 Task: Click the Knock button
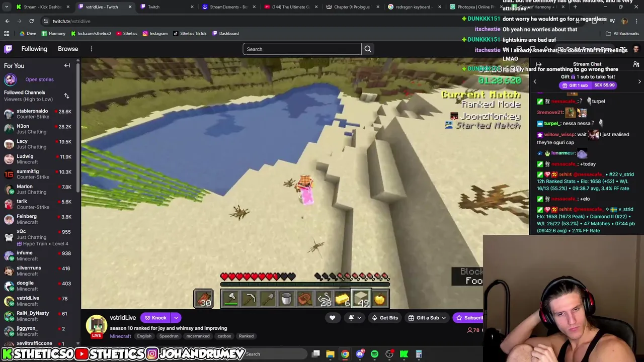click(155, 318)
